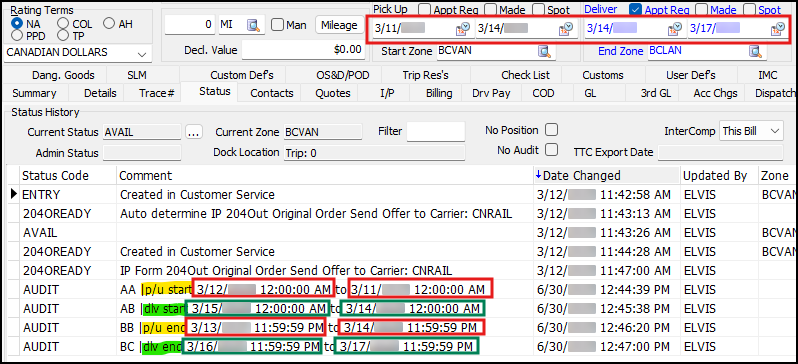Open the Quotes tab

pos(333,93)
